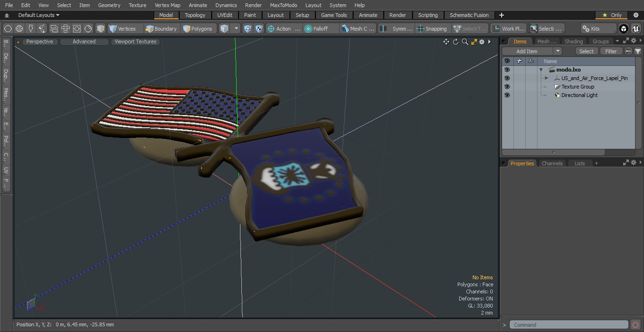Toggle the star Only button

coord(611,15)
